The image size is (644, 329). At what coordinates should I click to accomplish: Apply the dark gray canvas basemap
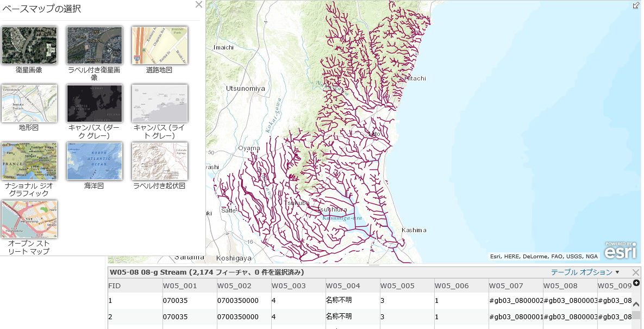pyautogui.click(x=94, y=103)
